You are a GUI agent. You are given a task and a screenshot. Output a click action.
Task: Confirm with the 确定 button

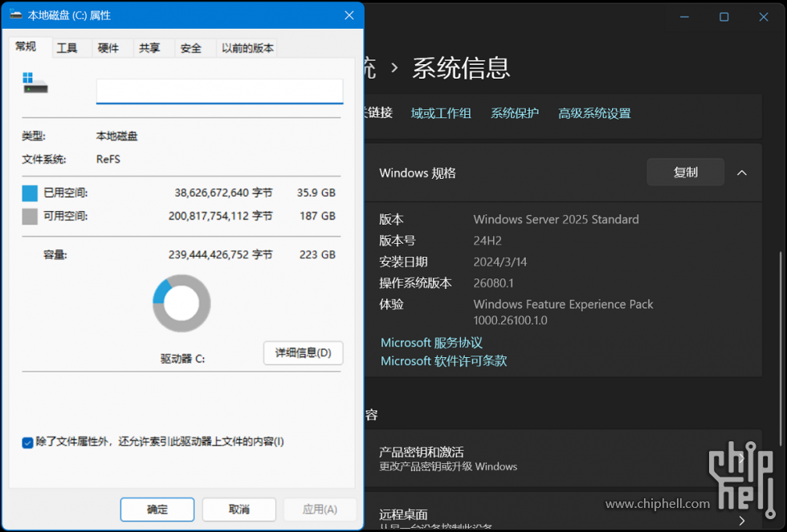pos(157,510)
